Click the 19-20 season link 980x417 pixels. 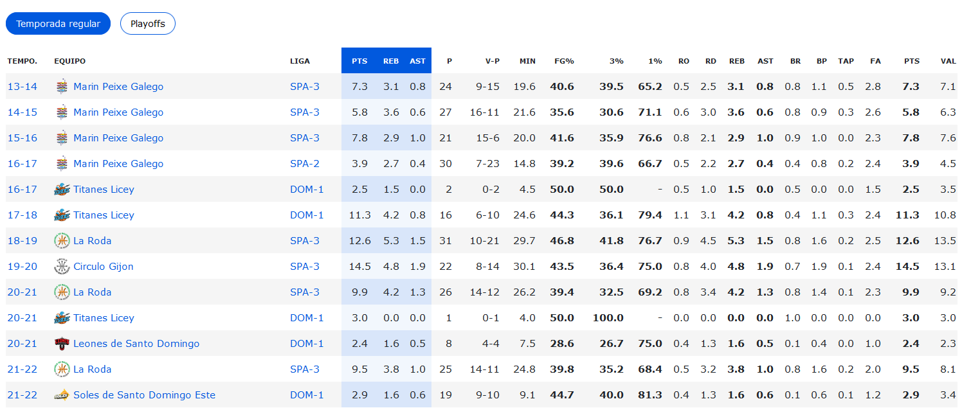click(x=23, y=267)
